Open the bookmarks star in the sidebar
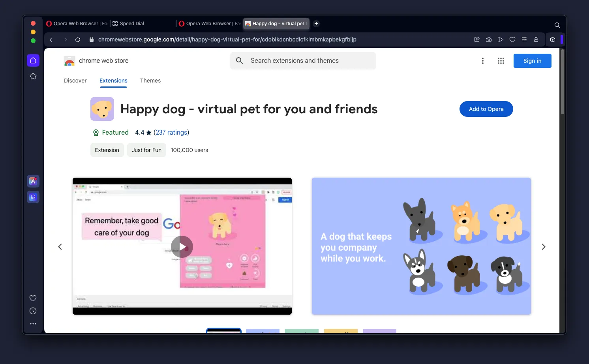The height and width of the screenshot is (364, 589). [x=33, y=76]
